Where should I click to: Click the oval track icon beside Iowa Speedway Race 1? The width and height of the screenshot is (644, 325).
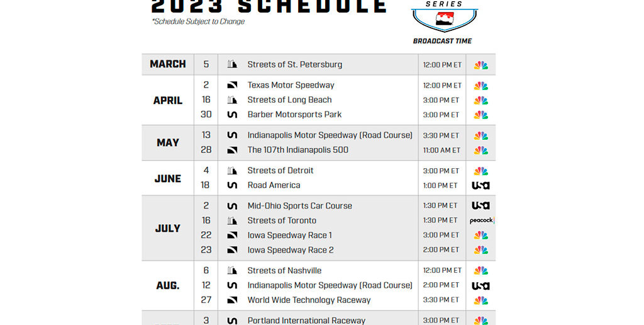pyautogui.click(x=232, y=236)
